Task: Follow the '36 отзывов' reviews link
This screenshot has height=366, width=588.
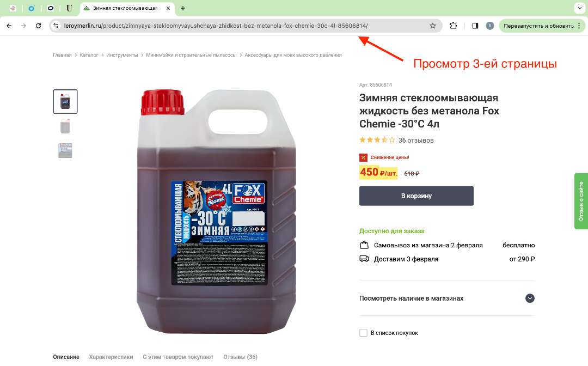Action: (x=416, y=140)
